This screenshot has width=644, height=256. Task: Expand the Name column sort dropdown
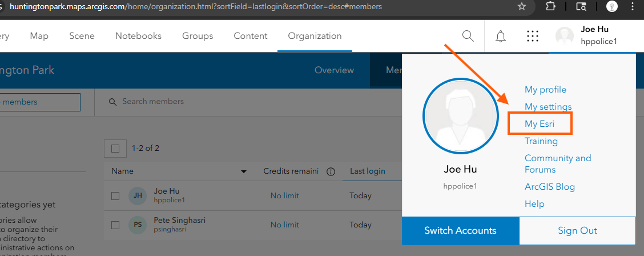click(244, 171)
